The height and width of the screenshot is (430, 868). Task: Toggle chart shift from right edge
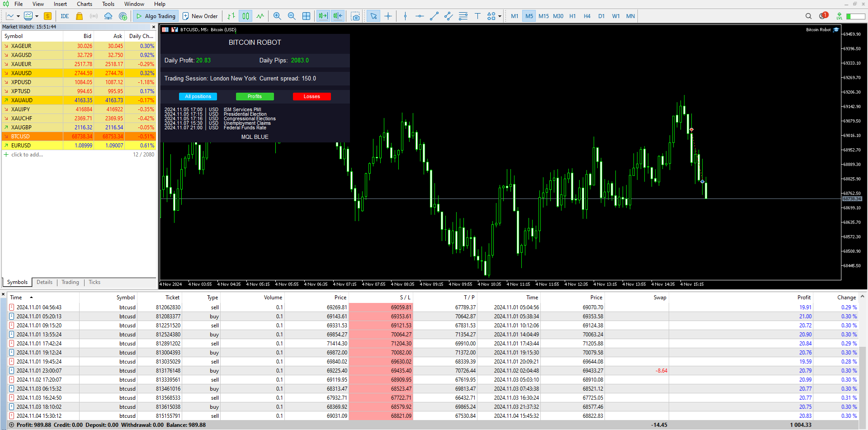pyautogui.click(x=338, y=16)
